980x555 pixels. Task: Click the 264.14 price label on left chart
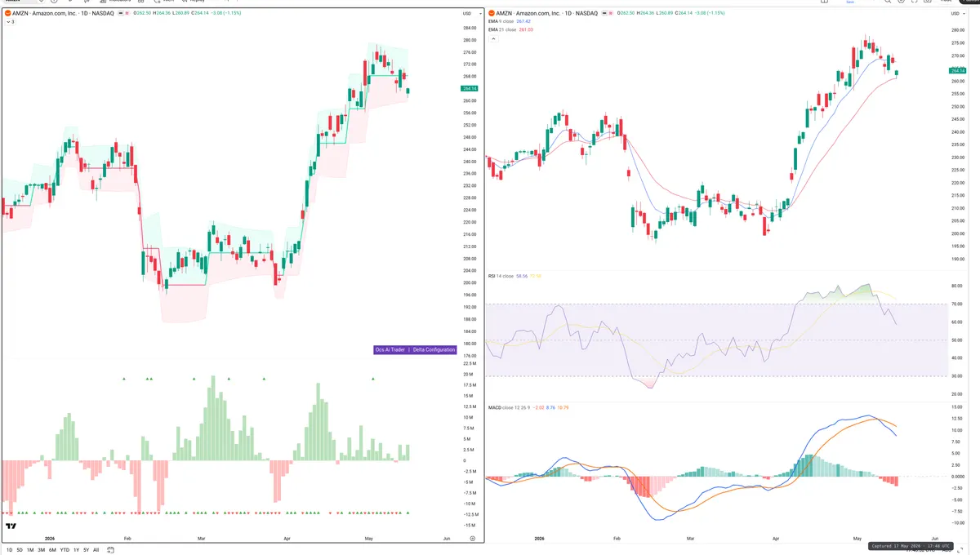pos(469,88)
